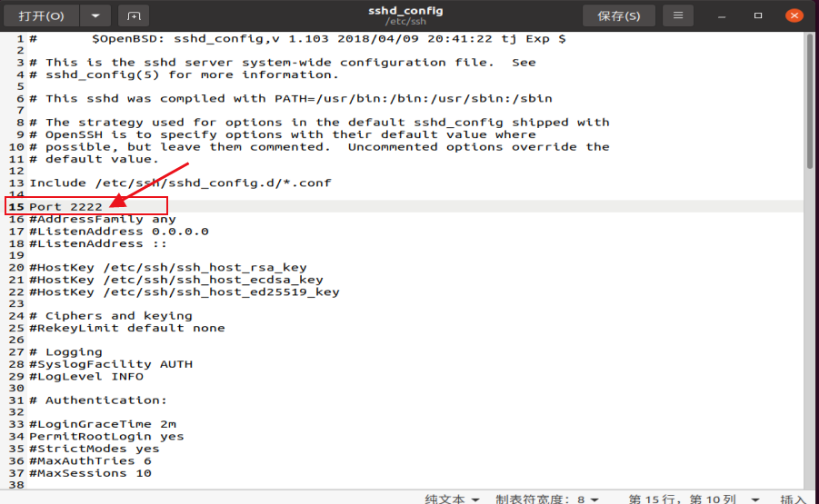Click the line '# Authentication:'
Image resolution: width=819 pixels, height=504 pixels.
[98, 400]
